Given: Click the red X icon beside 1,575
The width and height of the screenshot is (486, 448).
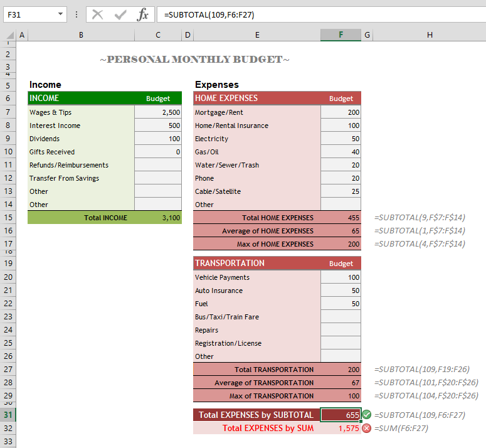Looking at the screenshot, I should (x=367, y=428).
